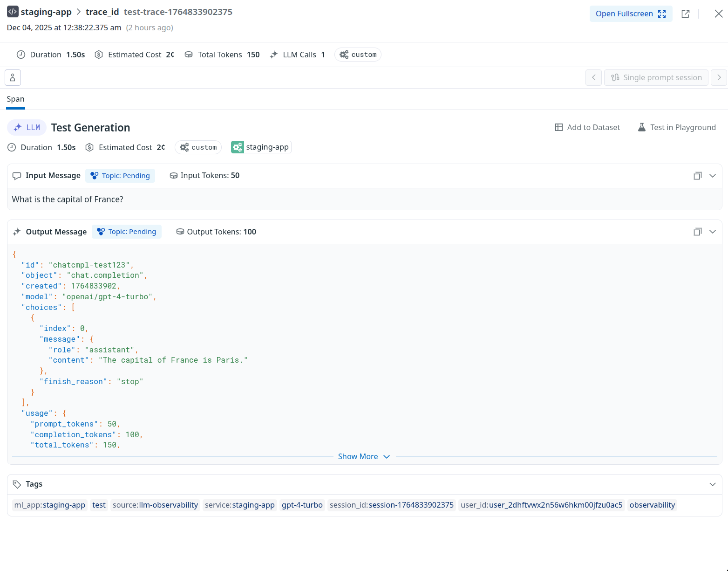
Task: Copy the Input Message content
Action: tap(697, 176)
